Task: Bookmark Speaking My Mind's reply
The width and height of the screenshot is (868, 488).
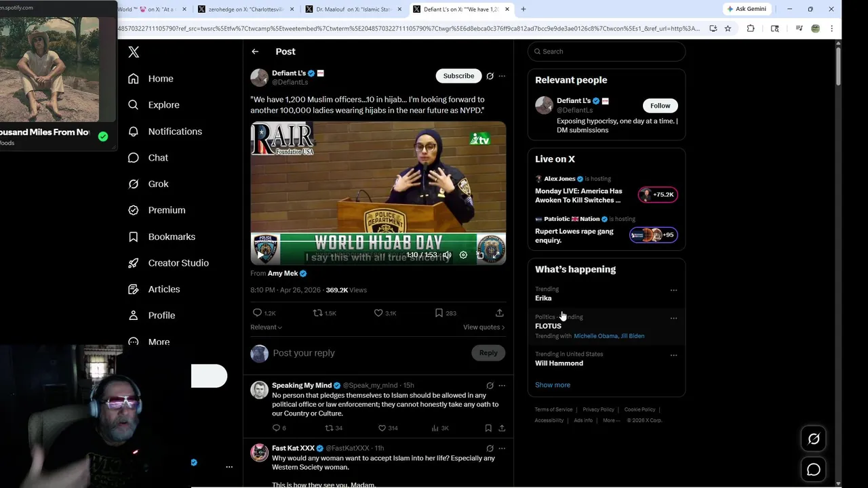Action: point(488,428)
